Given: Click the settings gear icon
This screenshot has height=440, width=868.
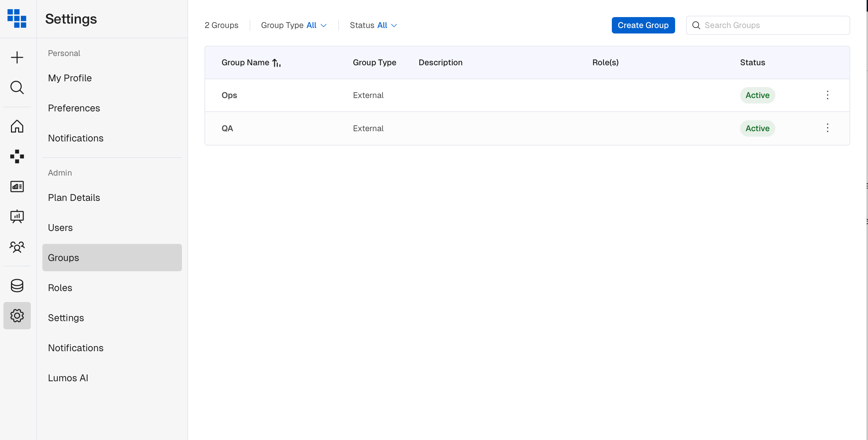Looking at the screenshot, I should pyautogui.click(x=17, y=316).
